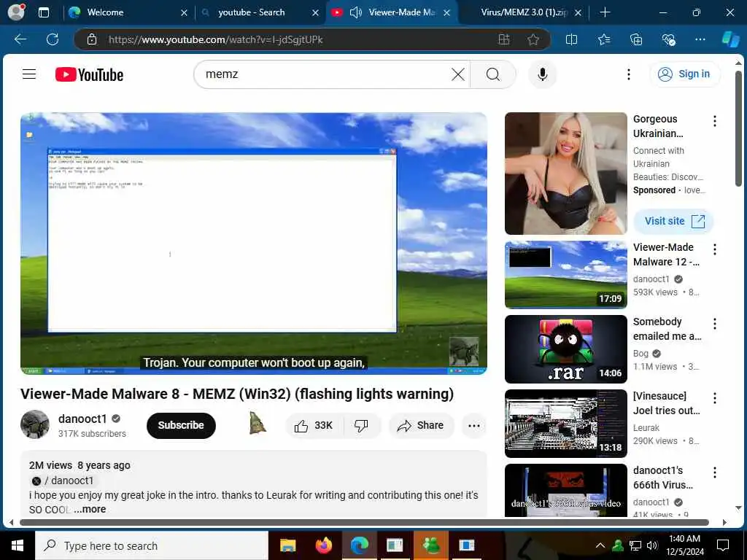The width and height of the screenshot is (747, 560).
Task: Open options for Viewer-Made Malware 12
Action: coord(715,249)
